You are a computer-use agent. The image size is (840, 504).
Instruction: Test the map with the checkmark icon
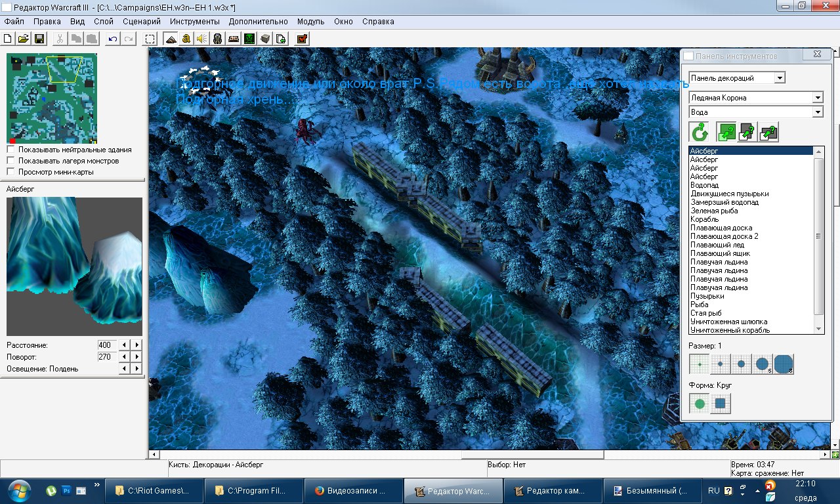point(302,39)
